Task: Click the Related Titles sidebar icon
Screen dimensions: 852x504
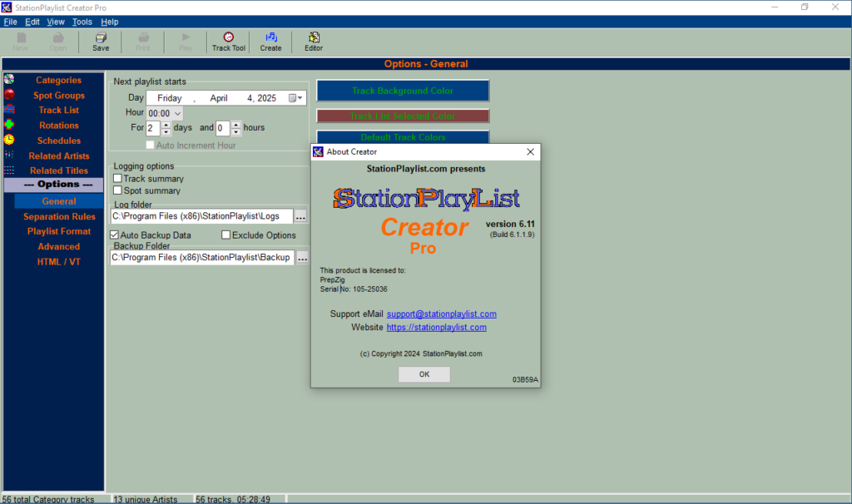Action: pos(9,170)
